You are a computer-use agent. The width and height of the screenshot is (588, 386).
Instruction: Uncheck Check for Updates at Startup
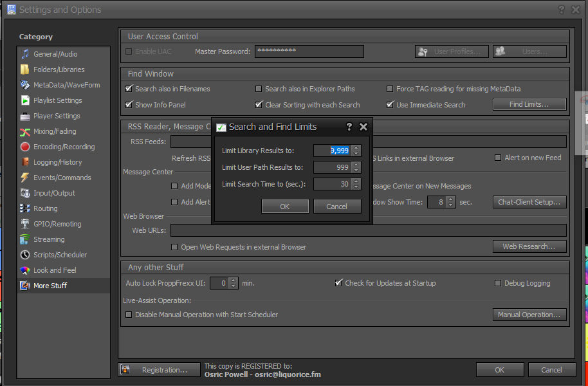coord(338,283)
